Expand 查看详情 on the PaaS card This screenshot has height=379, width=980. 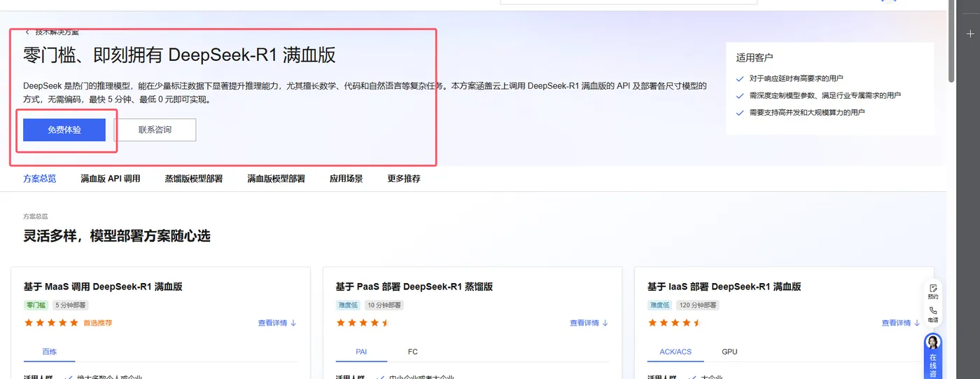click(x=589, y=323)
